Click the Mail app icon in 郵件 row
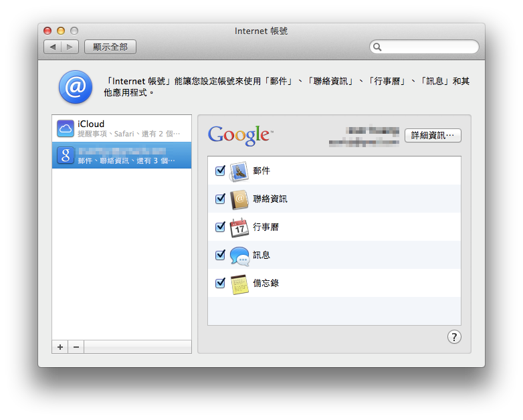Image resolution: width=523 pixels, height=420 pixels. (239, 171)
